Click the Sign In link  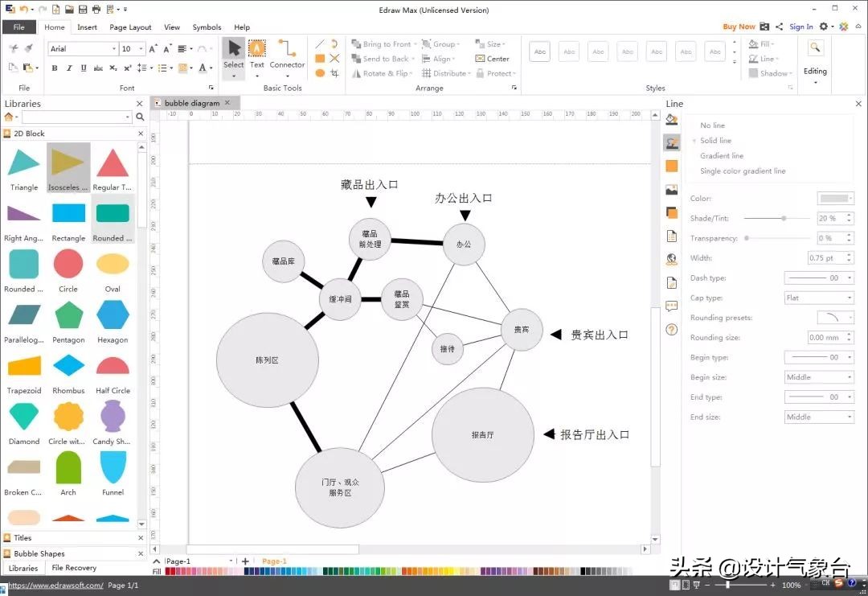click(x=800, y=26)
